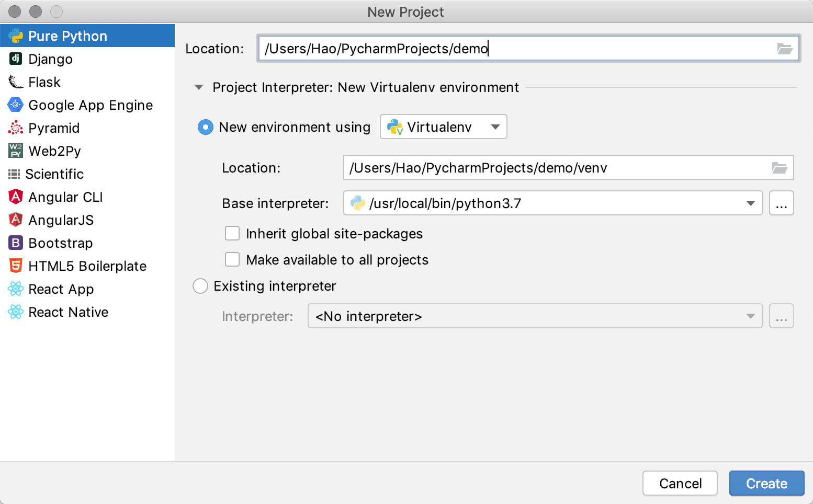Screen dimensions: 813x504
Task: Select the Flask icon in sidebar
Action: point(16,82)
